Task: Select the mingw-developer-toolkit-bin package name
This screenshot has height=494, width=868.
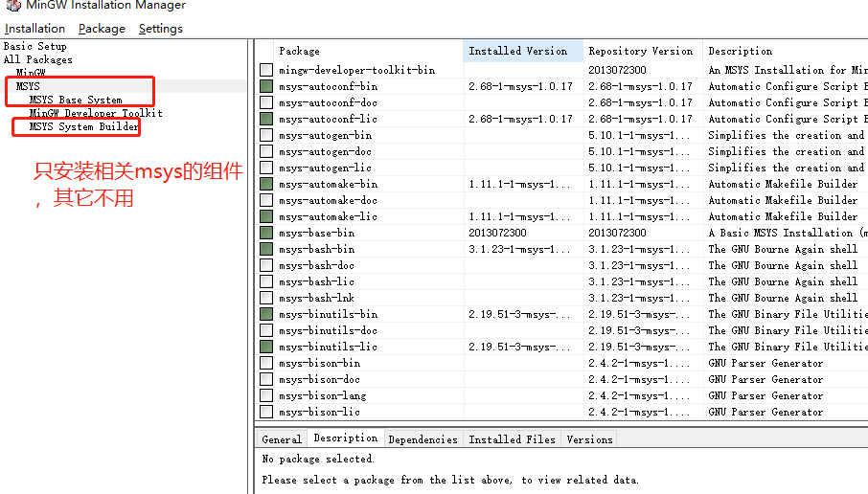Action: (357, 70)
